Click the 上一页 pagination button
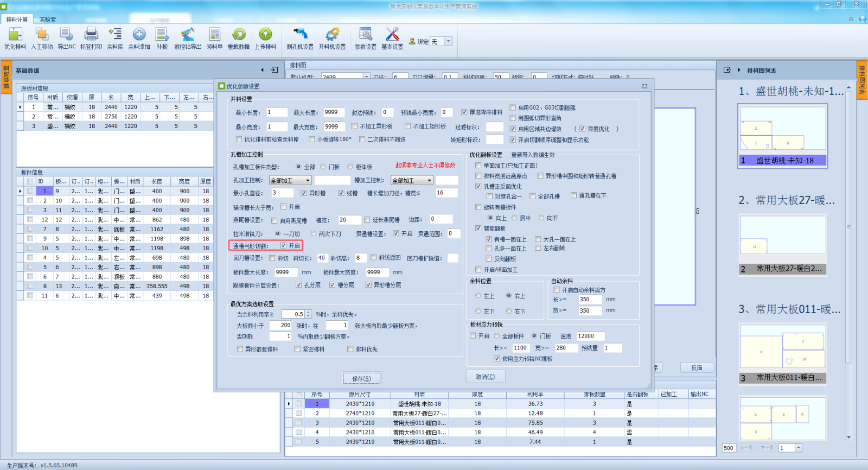 [746, 448]
